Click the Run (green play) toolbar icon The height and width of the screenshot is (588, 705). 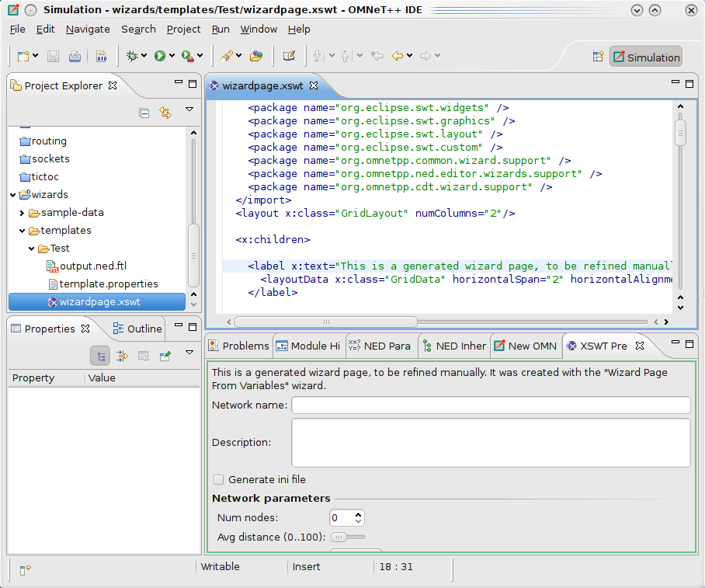(160, 56)
